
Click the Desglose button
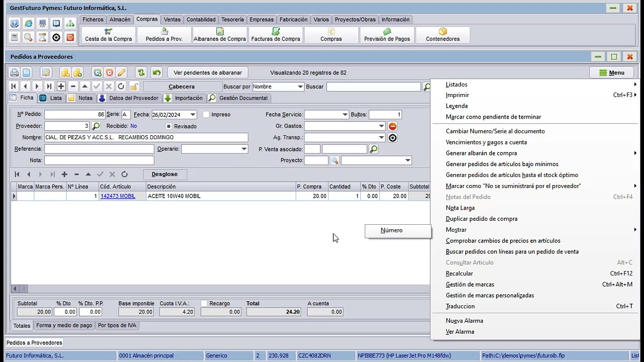click(165, 174)
